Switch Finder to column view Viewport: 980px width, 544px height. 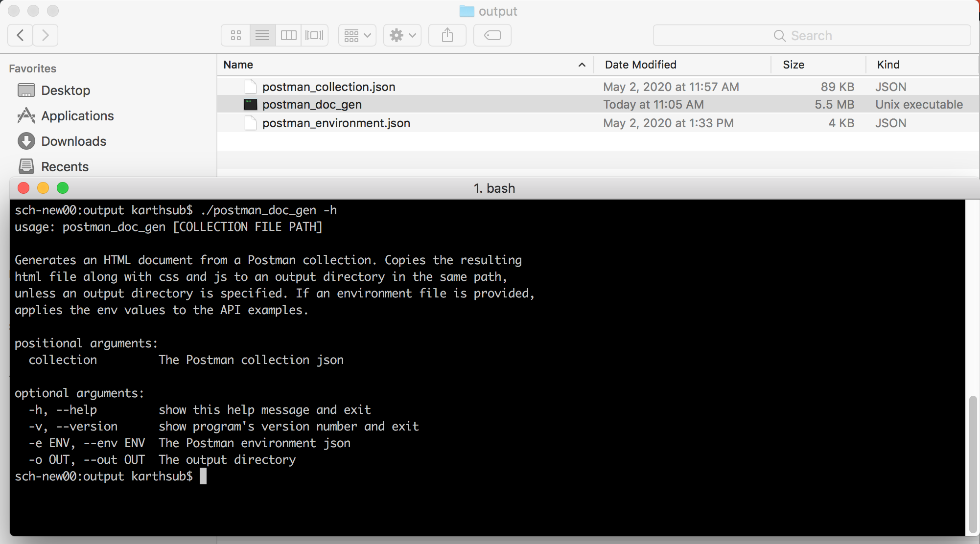pyautogui.click(x=288, y=35)
